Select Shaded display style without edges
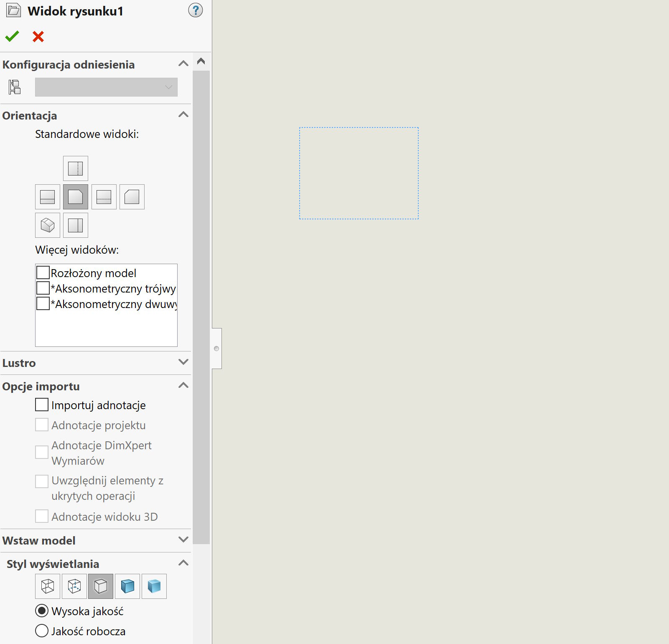Screen dimensions: 669x644 click(154, 586)
